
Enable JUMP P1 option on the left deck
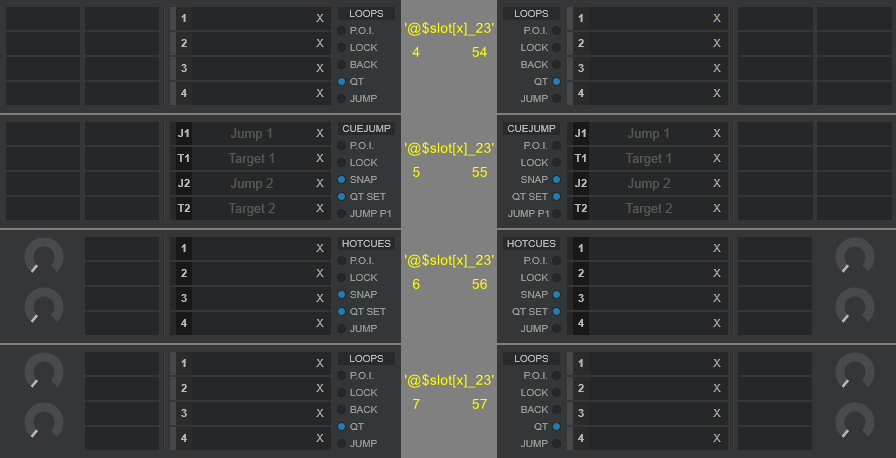342,214
